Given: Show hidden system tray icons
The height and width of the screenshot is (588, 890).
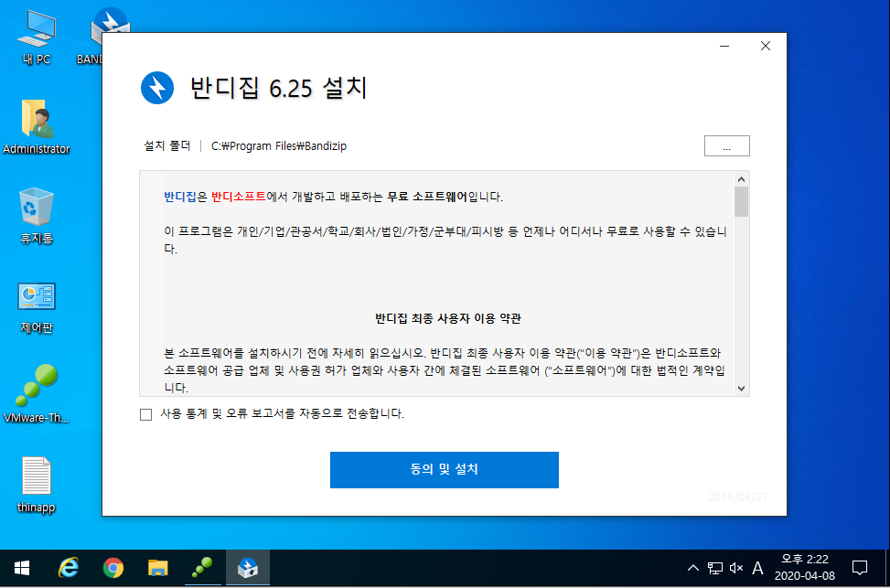Looking at the screenshot, I should [693, 568].
